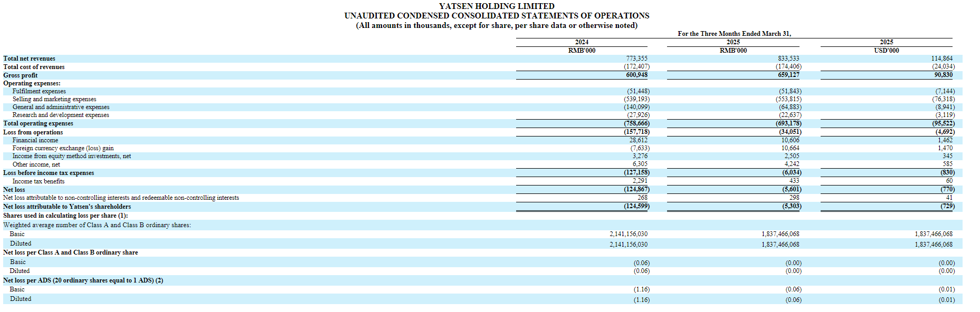Select the 'Total operating expenses' label
The height and width of the screenshot is (312, 980).
tap(38, 123)
